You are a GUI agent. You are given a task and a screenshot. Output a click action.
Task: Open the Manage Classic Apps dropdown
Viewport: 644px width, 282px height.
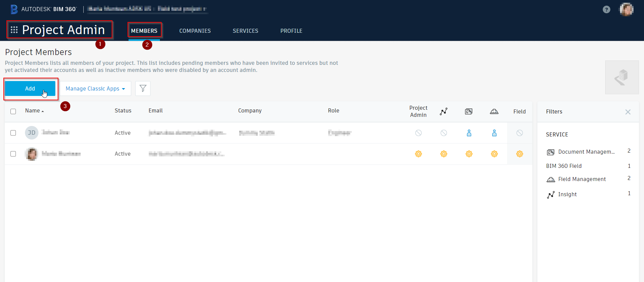(95, 88)
